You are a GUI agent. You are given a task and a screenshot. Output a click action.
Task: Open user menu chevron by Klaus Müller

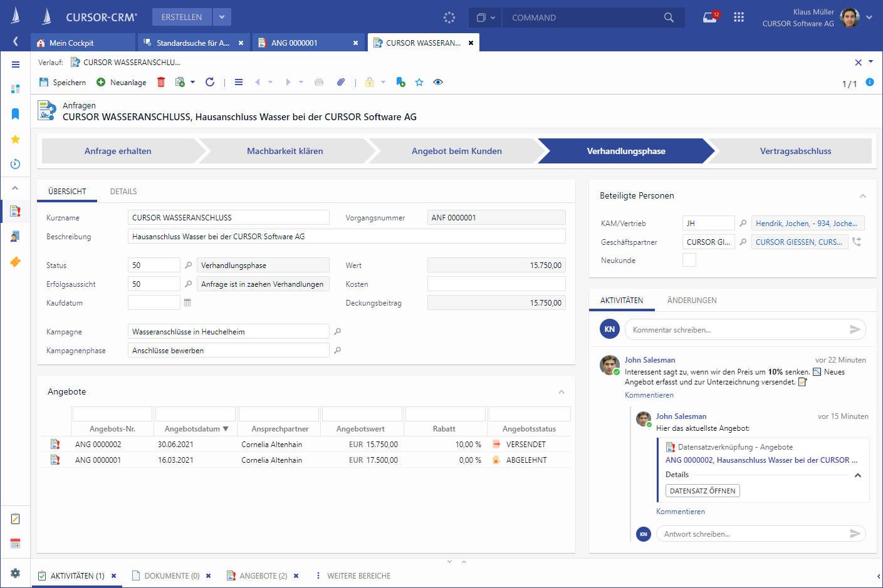click(x=869, y=18)
